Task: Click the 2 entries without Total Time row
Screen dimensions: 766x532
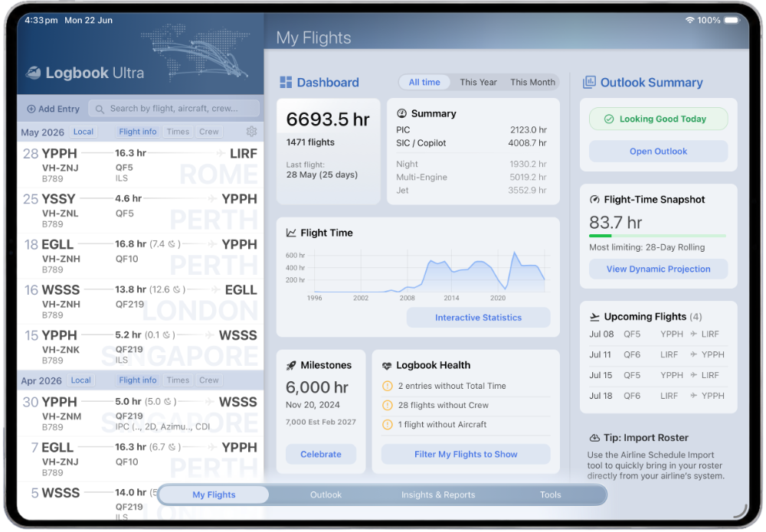Action: (x=466, y=386)
